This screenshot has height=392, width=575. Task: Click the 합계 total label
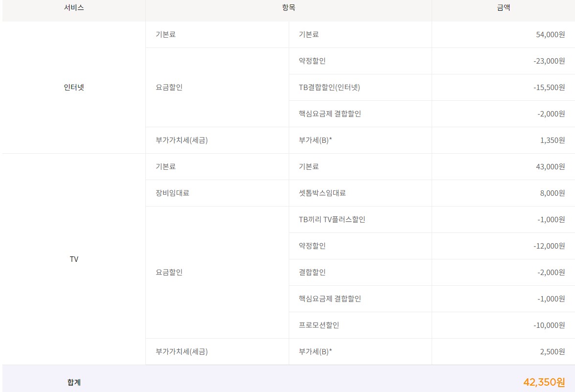click(74, 382)
